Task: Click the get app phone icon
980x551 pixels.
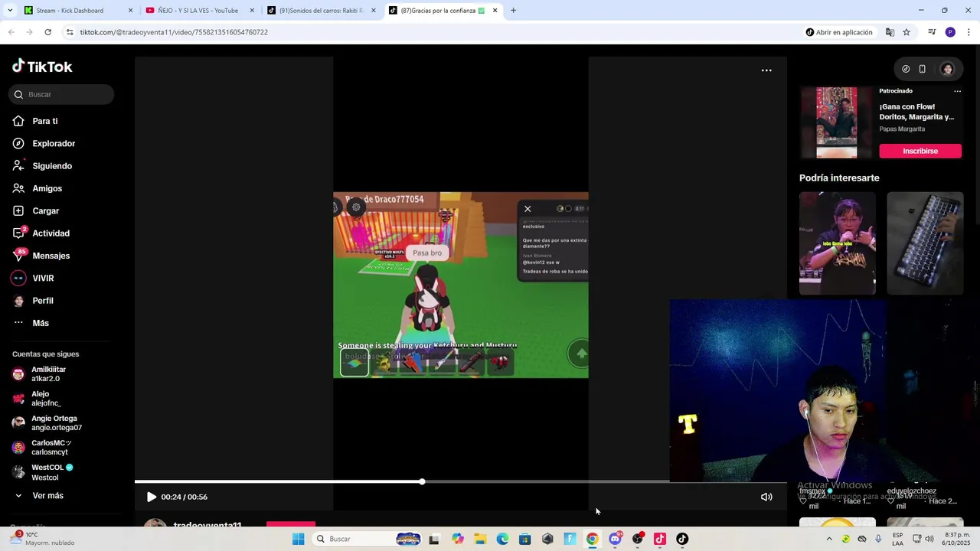Action: pos(922,69)
